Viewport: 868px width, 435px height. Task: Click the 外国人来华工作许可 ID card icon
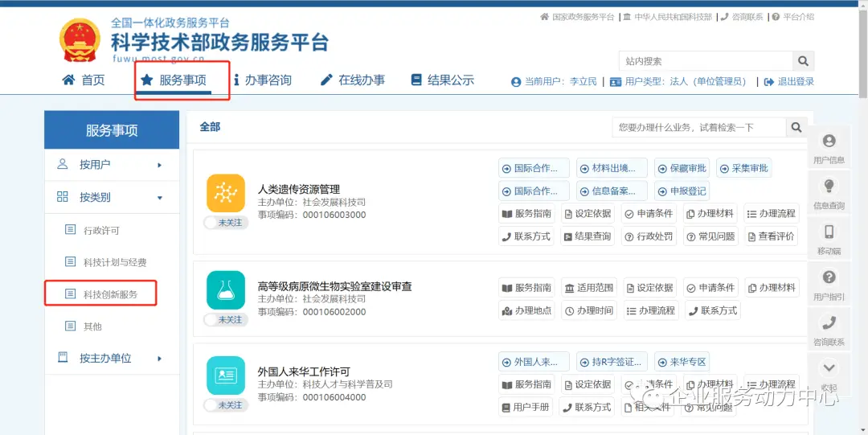(226, 375)
